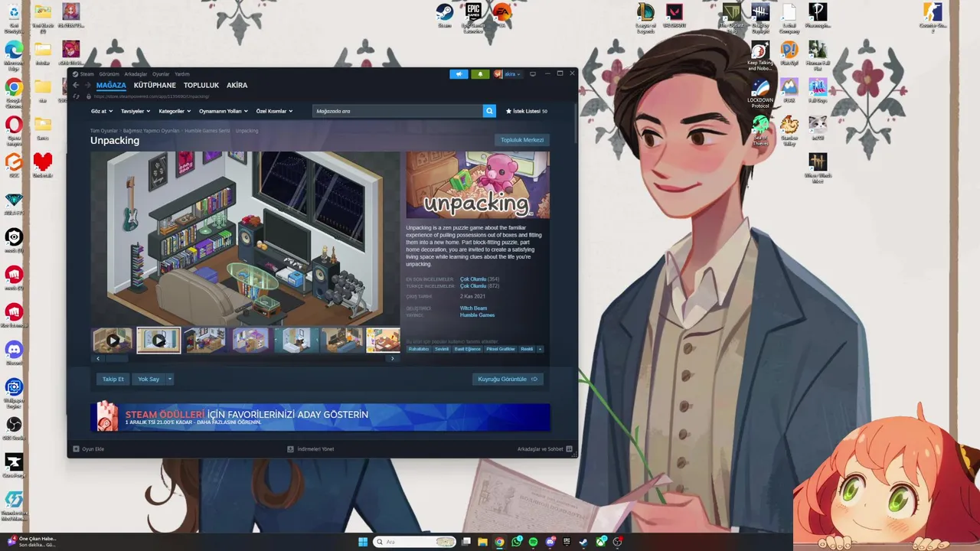Open the Arkadaşlar menu
The width and height of the screenshot is (980, 551).
136,74
